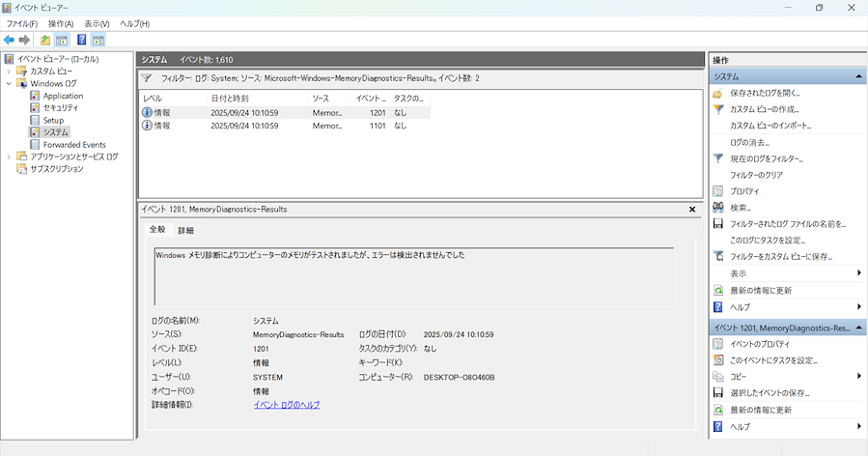Toggle the console tree with its toolbar icon
The height and width of the screenshot is (456, 868).
pos(62,40)
